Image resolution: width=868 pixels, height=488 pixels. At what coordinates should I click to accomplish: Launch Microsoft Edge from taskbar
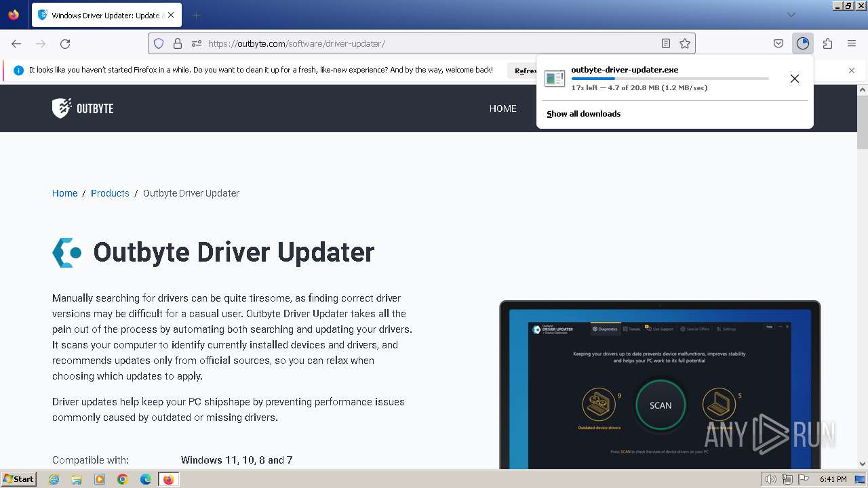[x=146, y=479]
